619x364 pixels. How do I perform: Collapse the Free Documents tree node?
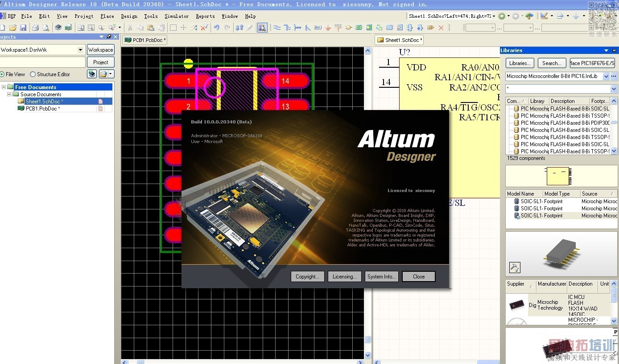[x=4, y=87]
